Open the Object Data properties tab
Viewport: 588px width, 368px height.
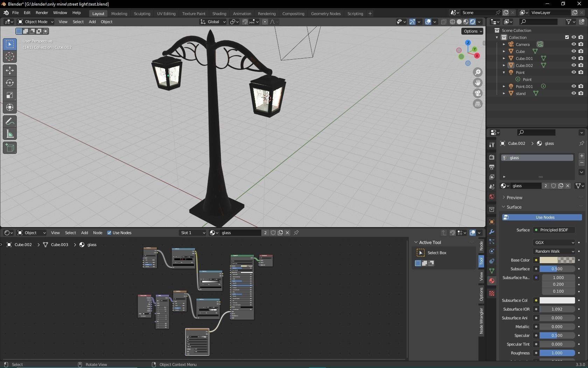[492, 271]
